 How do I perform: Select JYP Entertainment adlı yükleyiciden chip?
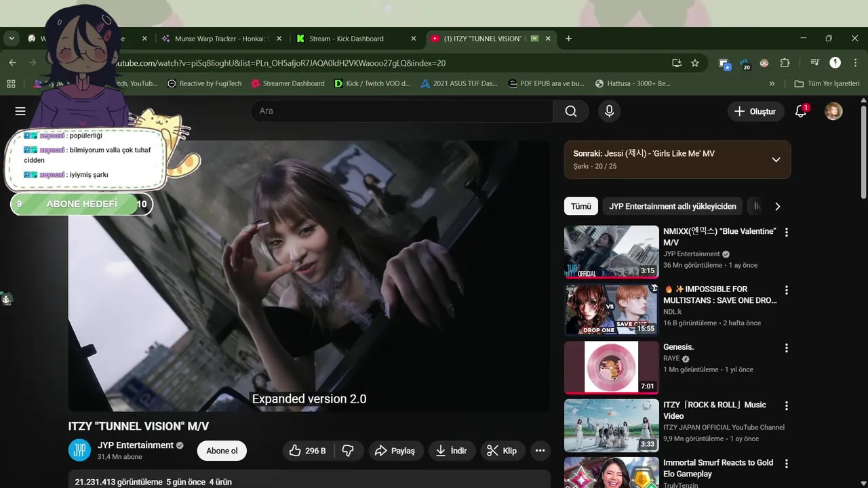click(x=673, y=206)
